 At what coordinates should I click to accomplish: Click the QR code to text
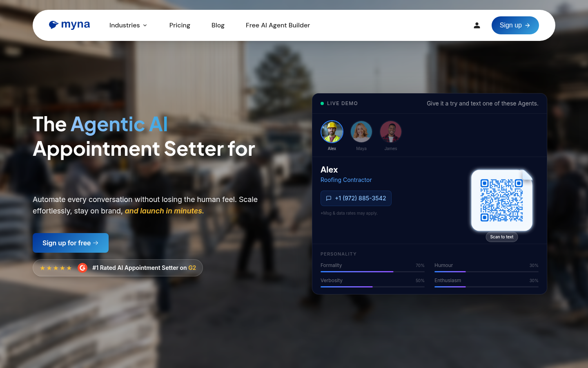[x=501, y=200]
